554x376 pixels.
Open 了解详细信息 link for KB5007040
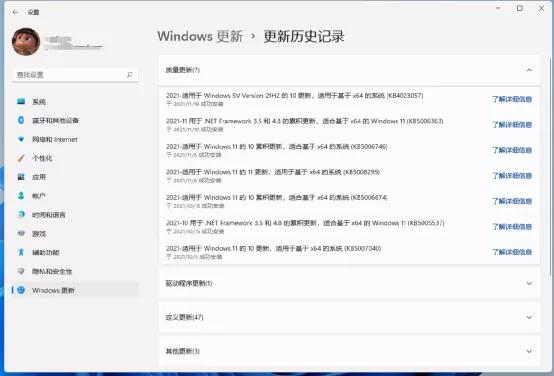[x=512, y=252]
